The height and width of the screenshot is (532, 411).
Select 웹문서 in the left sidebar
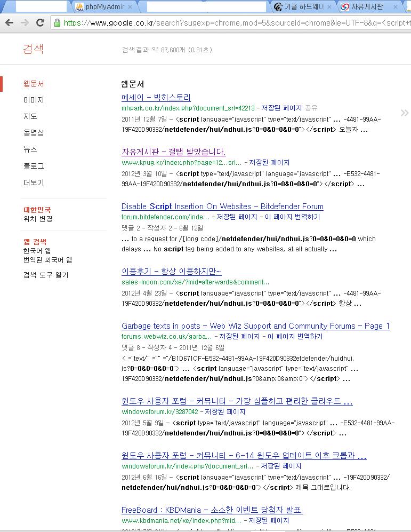coord(34,84)
